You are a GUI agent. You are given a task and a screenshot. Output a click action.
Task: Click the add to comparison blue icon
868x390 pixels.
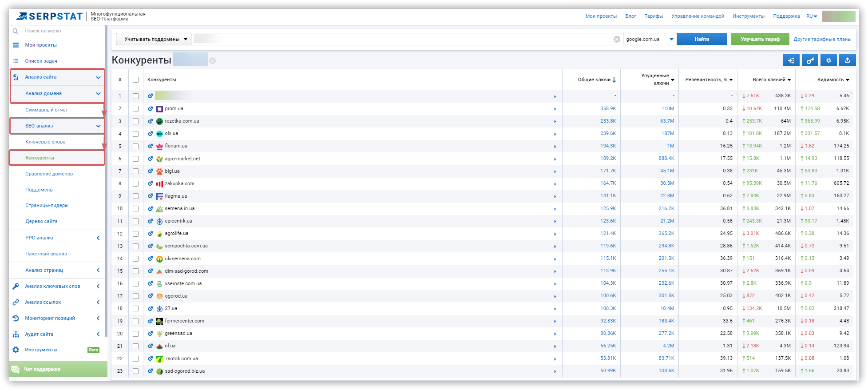pos(791,60)
